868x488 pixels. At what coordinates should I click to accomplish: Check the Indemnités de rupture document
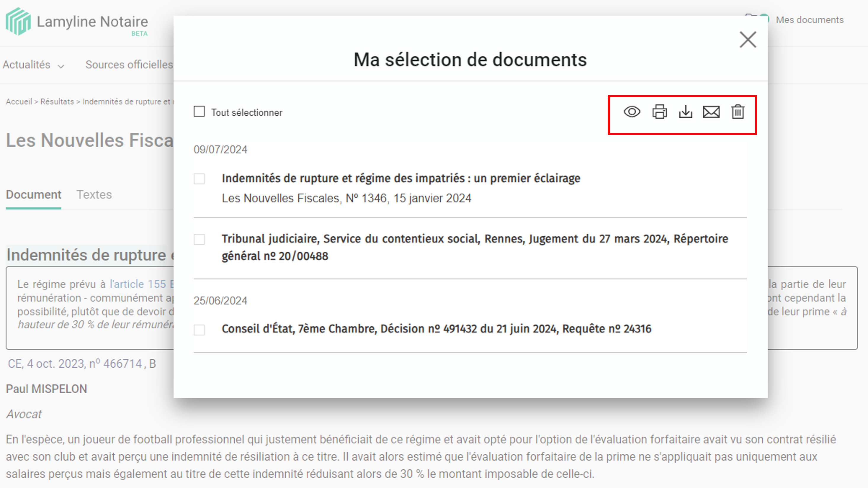point(199,179)
